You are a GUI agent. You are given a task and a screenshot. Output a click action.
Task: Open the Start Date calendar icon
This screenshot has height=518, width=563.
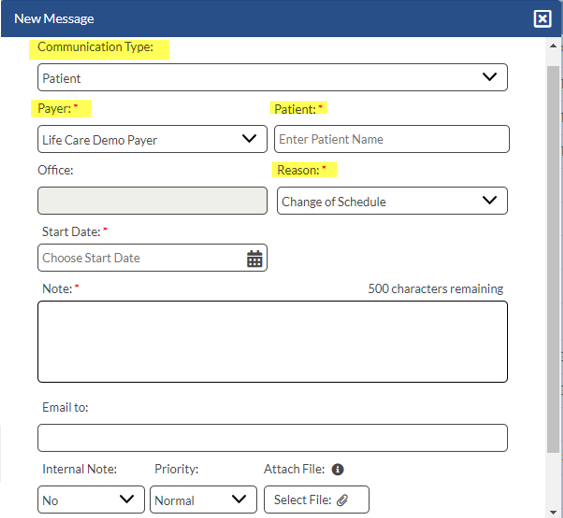[255, 258]
